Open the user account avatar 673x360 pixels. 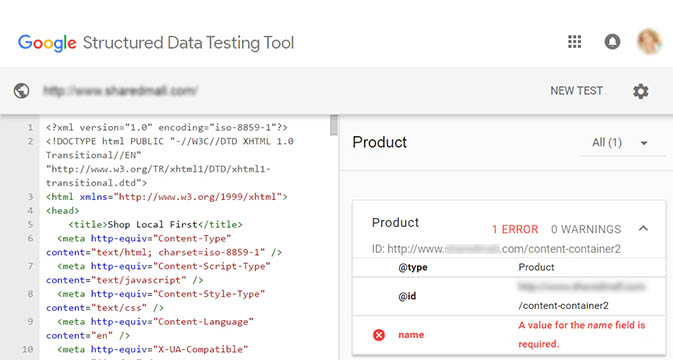click(x=649, y=42)
